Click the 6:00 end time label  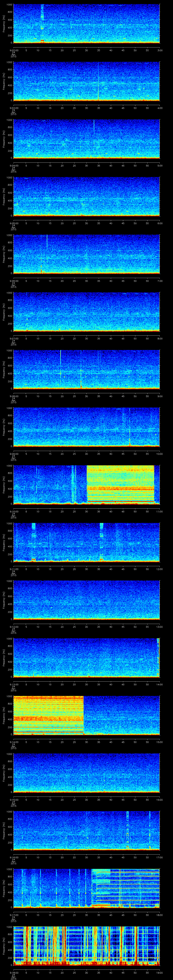coord(160,223)
